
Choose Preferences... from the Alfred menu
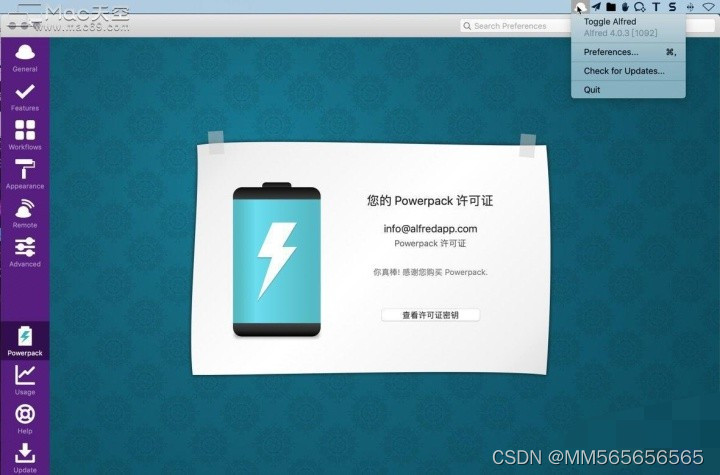(x=628, y=52)
